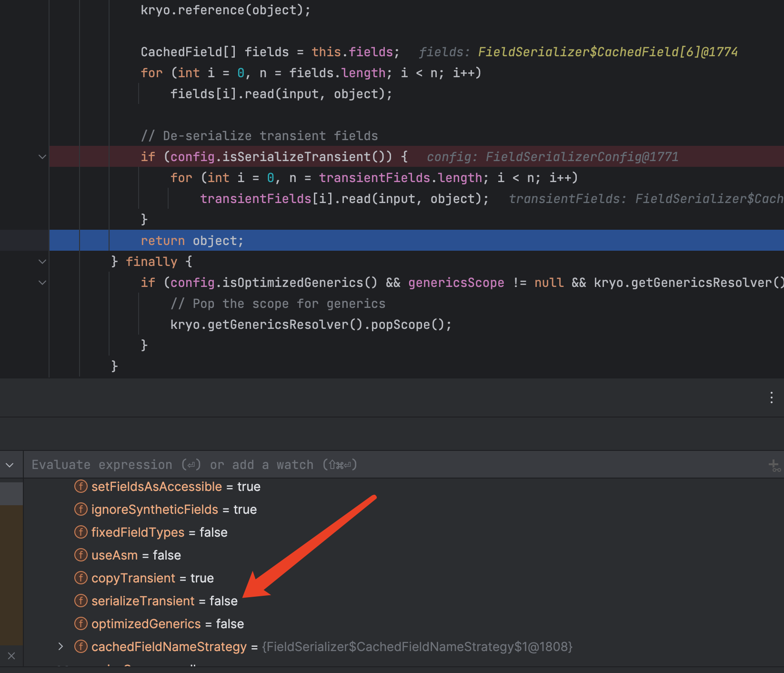Click the field icon next to ignoreSyntheticFields
The width and height of the screenshot is (784, 673).
click(x=81, y=509)
